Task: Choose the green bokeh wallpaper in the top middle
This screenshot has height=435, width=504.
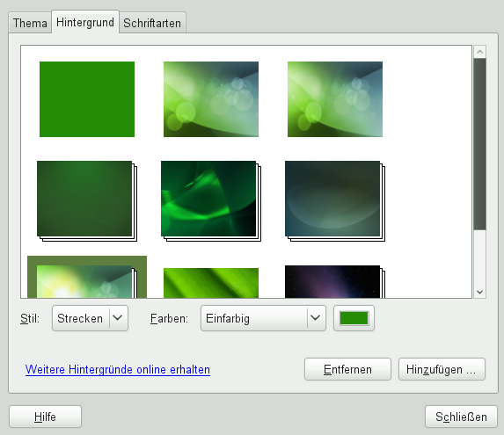Action: click(211, 99)
